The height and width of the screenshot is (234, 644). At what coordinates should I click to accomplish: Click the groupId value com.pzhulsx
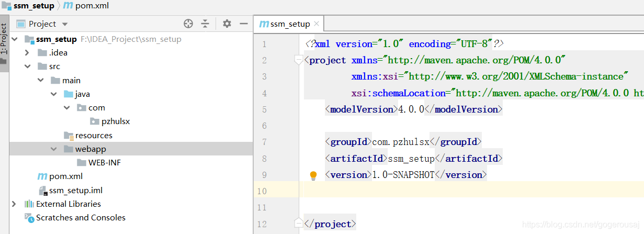[x=401, y=142]
